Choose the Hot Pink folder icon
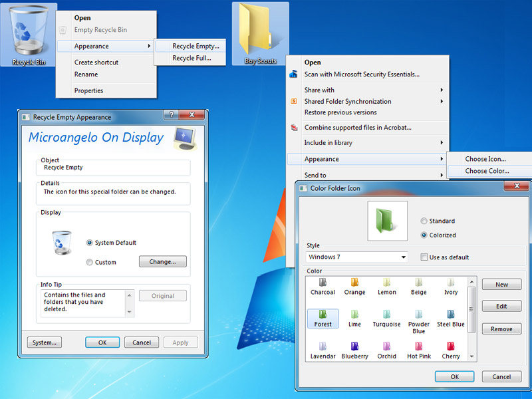Screen dimensions: 532x399 coord(419,346)
